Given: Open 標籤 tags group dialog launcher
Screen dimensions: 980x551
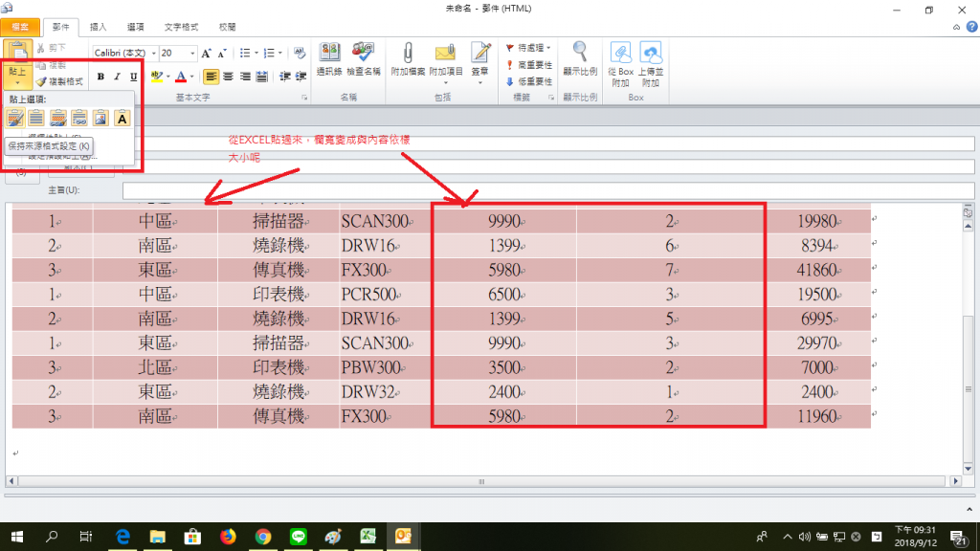Looking at the screenshot, I should point(551,98).
